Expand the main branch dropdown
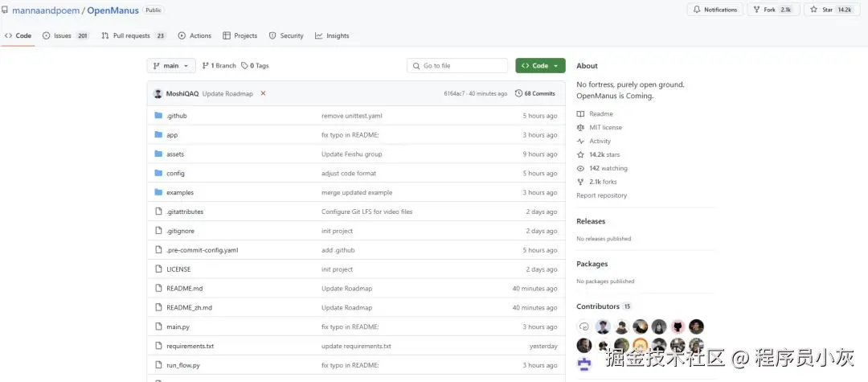Screen dimensions: 868x382 (171, 65)
